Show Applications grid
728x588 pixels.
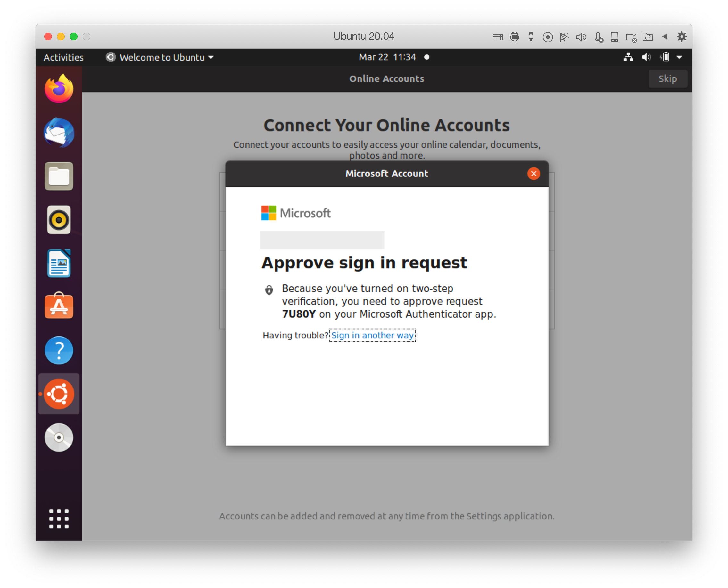click(x=59, y=519)
